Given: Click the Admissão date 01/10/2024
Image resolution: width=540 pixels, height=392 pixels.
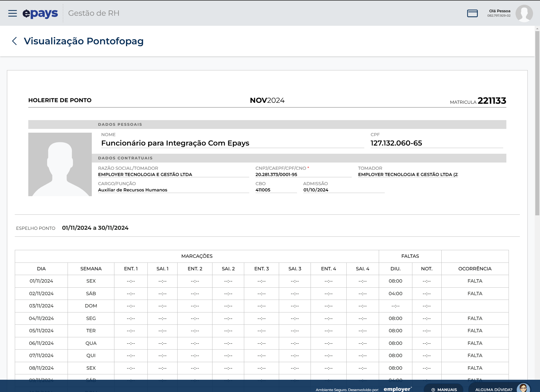Looking at the screenshot, I should point(316,190).
